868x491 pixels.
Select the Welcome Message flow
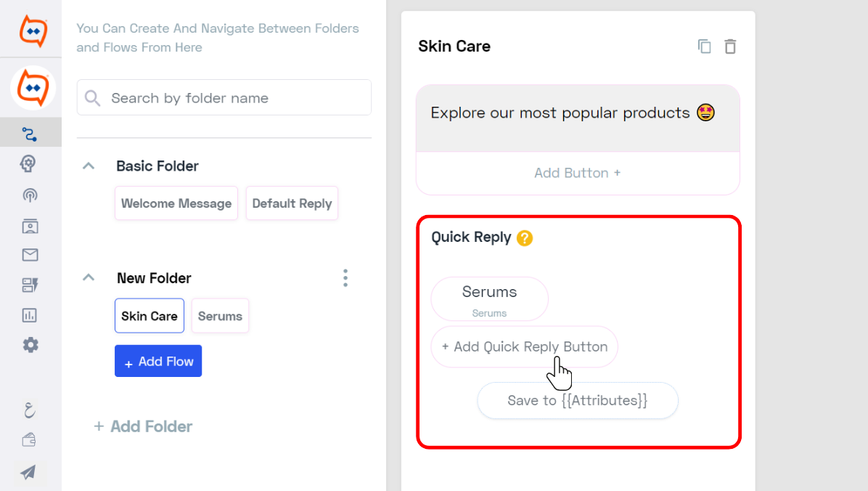[x=176, y=203]
